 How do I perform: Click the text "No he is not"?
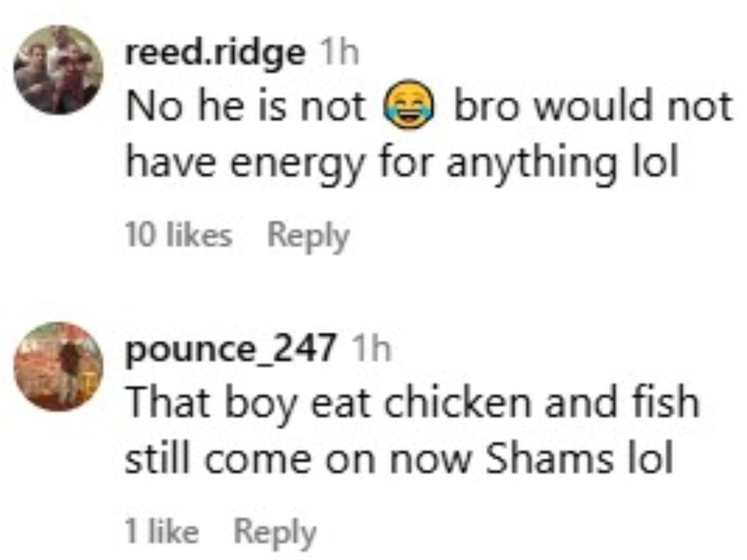point(246,106)
